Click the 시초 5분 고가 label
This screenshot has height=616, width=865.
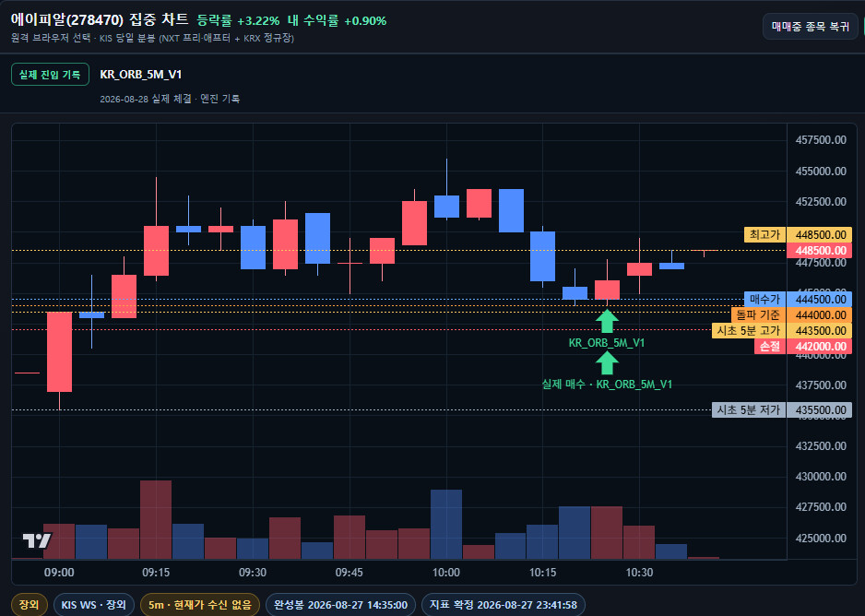tap(749, 331)
